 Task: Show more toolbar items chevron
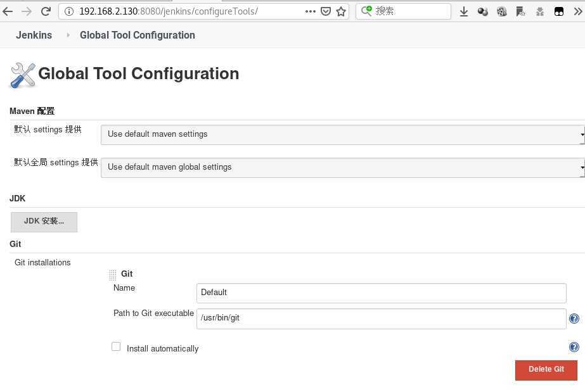point(578,11)
